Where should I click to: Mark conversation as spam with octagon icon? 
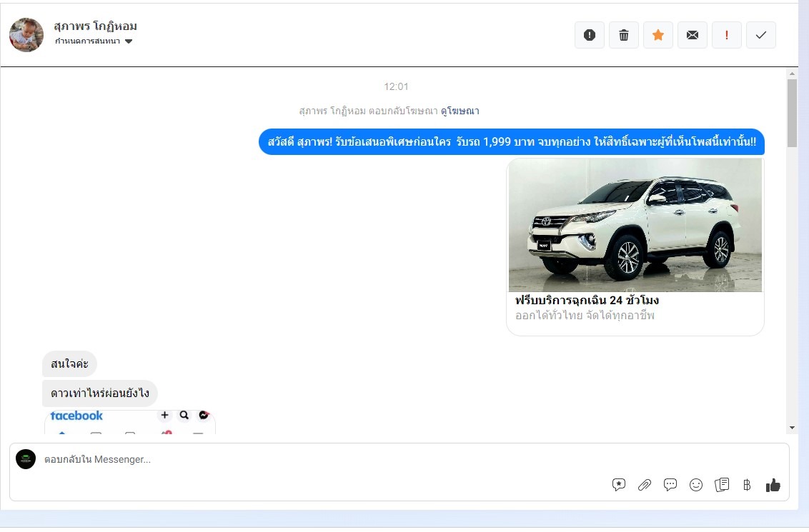pyautogui.click(x=590, y=35)
